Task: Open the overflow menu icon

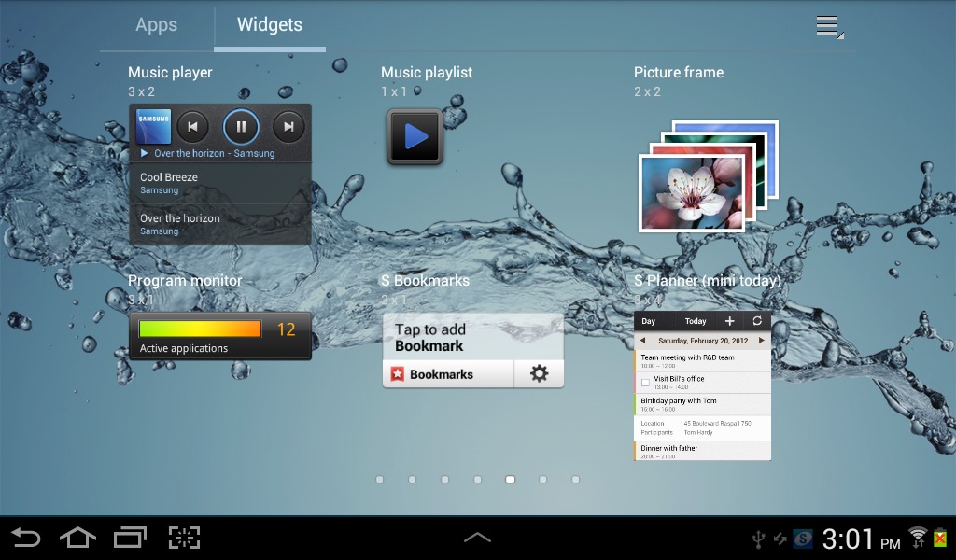Action: 829,26
